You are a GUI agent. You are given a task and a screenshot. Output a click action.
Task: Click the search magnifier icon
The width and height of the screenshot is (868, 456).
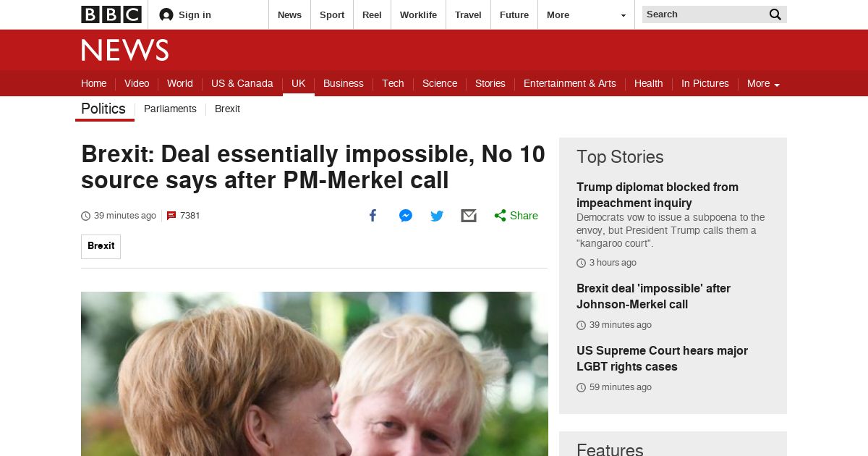pos(775,14)
